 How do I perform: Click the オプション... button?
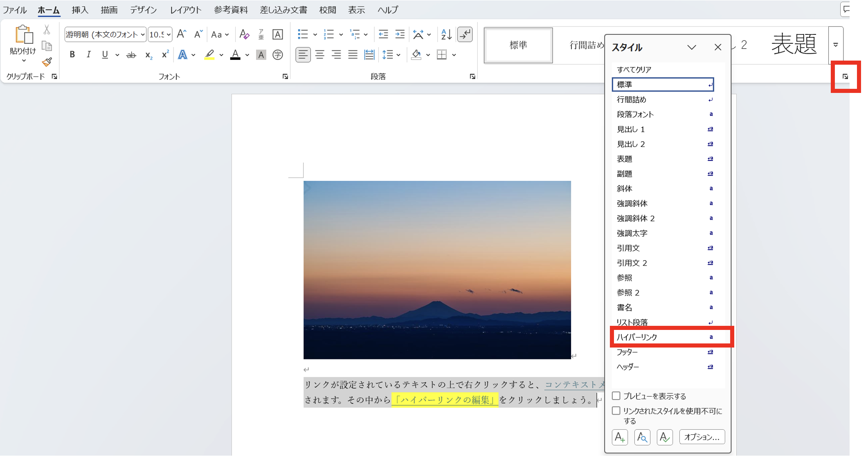click(x=702, y=437)
